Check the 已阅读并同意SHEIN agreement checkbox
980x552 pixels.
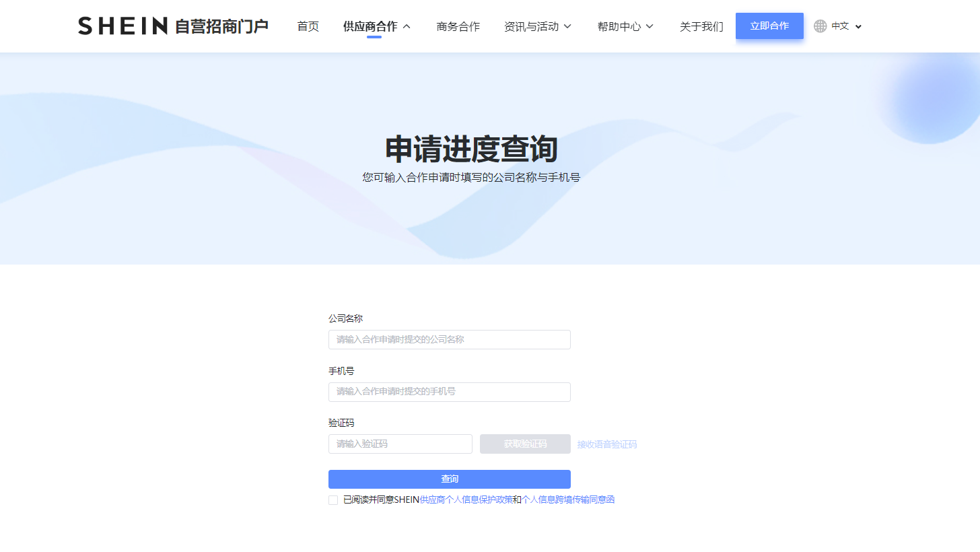coord(333,500)
